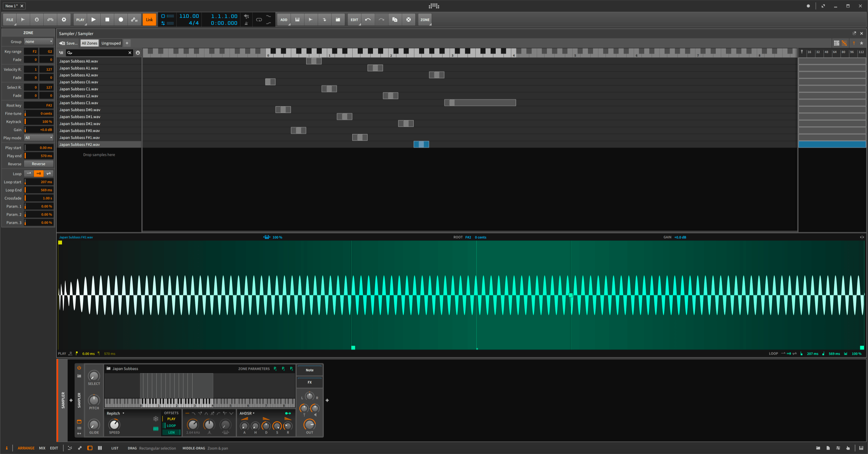This screenshot has height=454, width=868.
Task: Toggle the orange Link button
Action: (x=150, y=20)
